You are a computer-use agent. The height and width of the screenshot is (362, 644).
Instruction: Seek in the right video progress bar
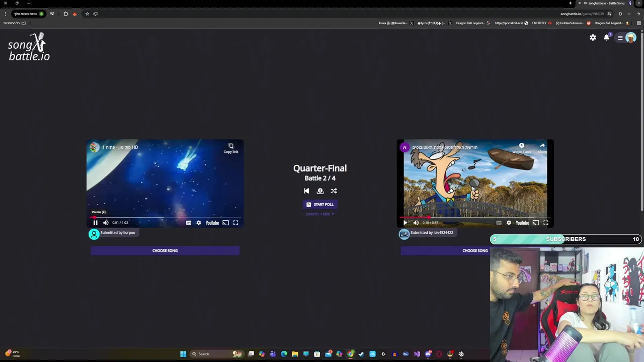(x=475, y=218)
